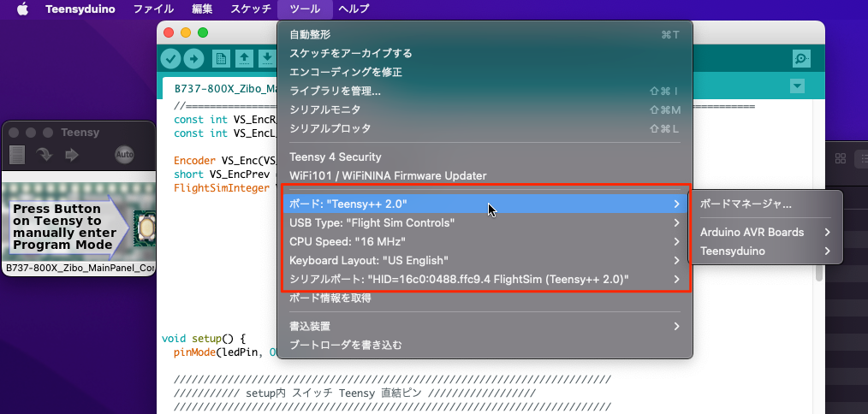This screenshot has width=868, height=414.
Task: Open the スケッチ menu
Action: tap(251, 9)
